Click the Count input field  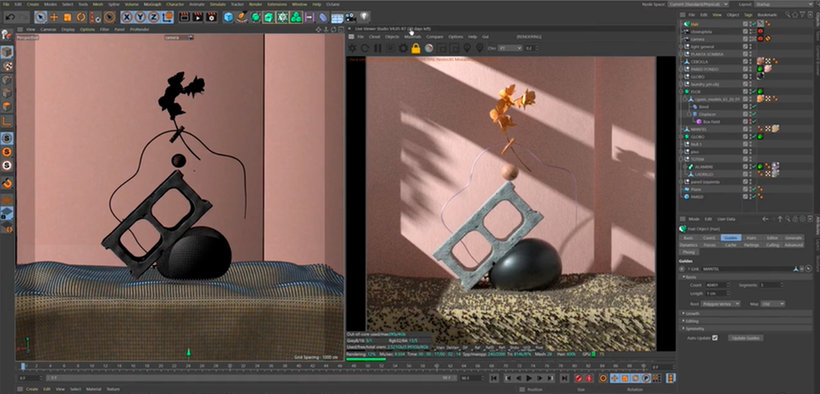coord(717,285)
